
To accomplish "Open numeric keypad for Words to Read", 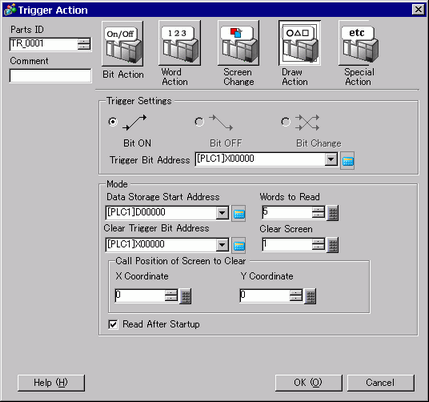I will [x=333, y=213].
